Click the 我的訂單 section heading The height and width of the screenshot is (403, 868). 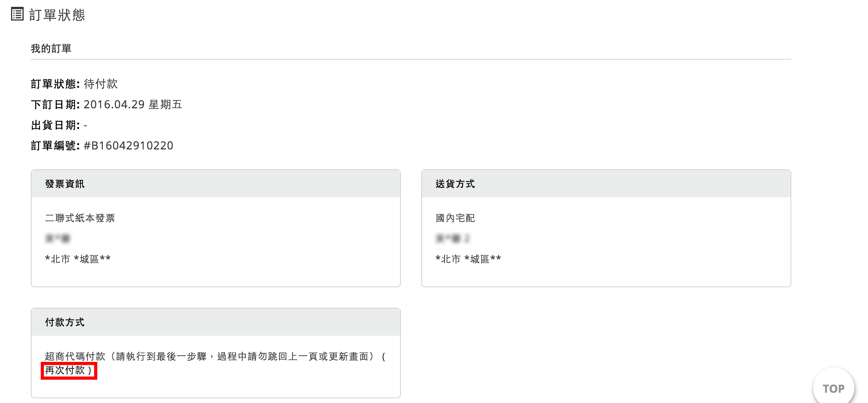[x=51, y=49]
